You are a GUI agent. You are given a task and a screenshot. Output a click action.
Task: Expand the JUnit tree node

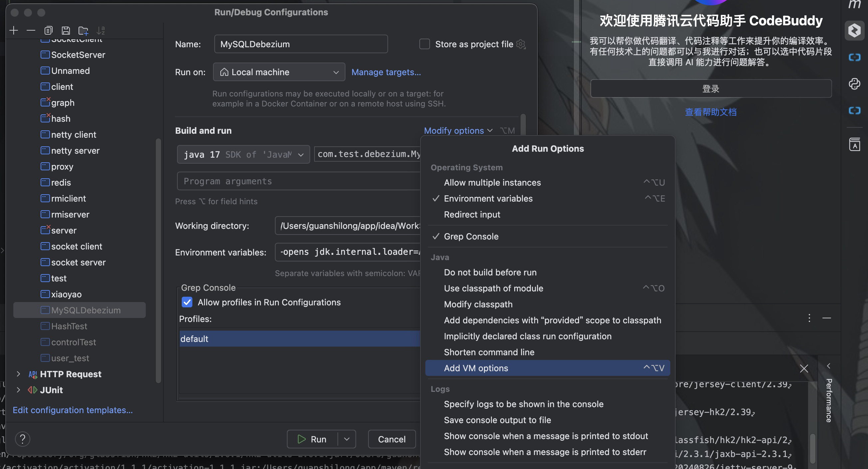(18, 390)
